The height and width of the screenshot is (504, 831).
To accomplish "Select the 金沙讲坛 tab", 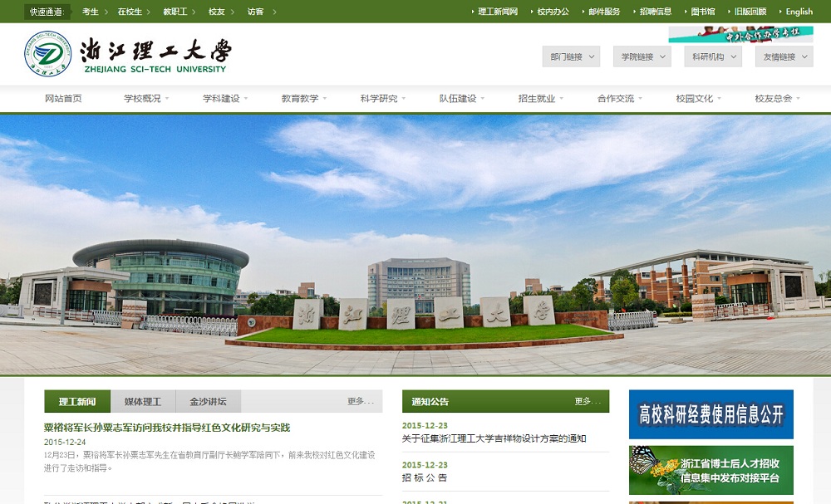I will click(x=209, y=401).
